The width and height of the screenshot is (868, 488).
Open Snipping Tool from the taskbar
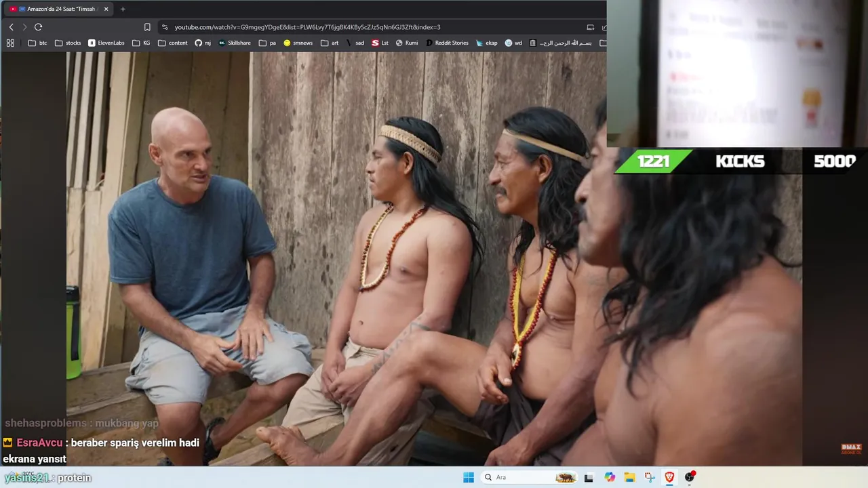point(650,477)
